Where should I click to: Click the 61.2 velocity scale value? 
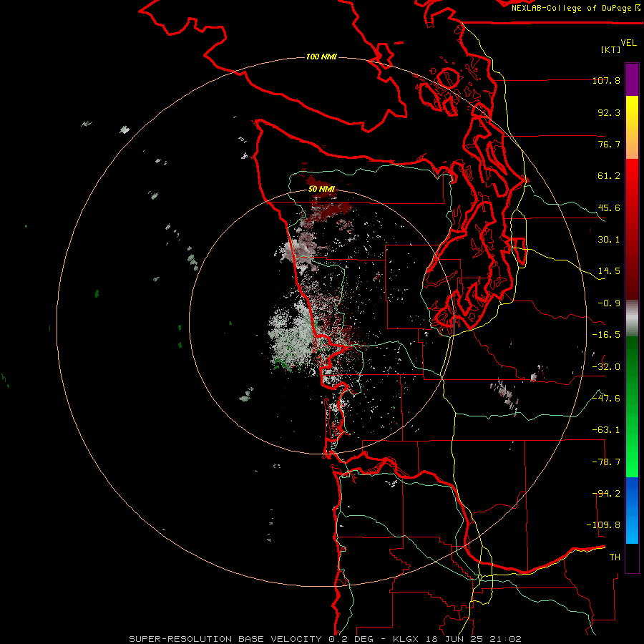coord(609,176)
